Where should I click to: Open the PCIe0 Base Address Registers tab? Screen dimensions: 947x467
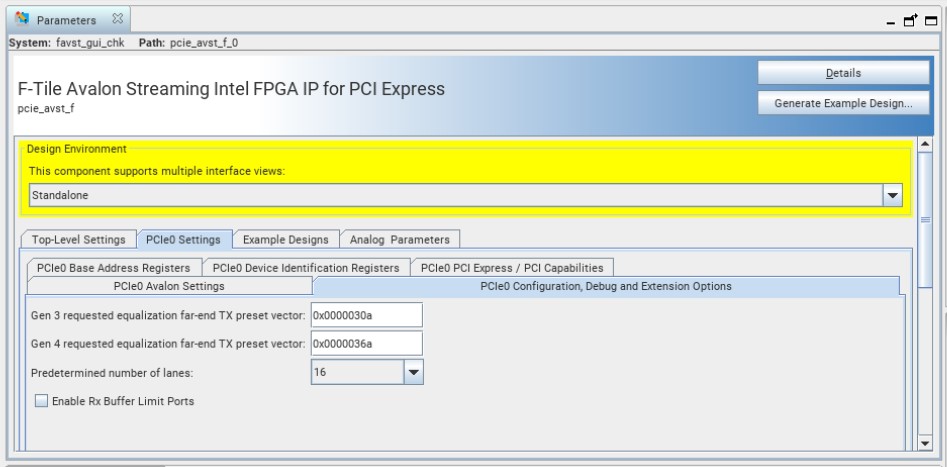[113, 267]
